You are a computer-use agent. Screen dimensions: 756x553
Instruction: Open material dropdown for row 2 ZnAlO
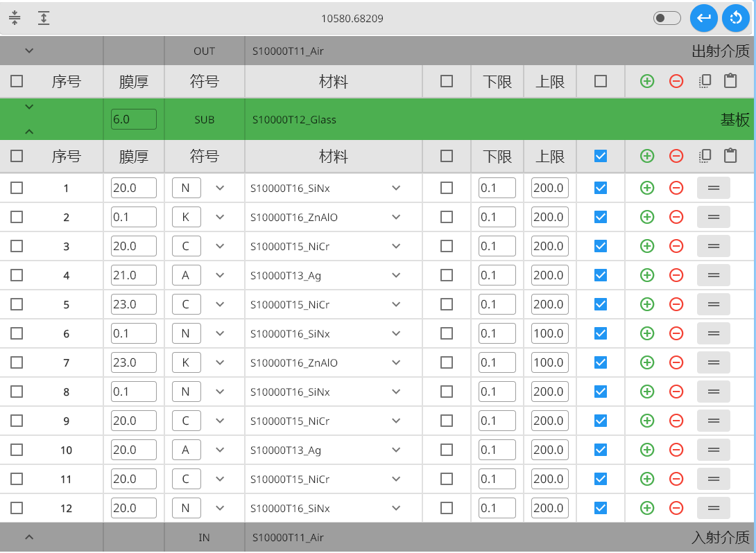point(396,217)
